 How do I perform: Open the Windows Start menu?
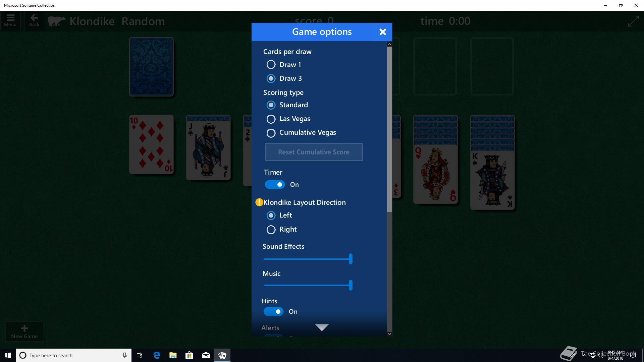8,355
